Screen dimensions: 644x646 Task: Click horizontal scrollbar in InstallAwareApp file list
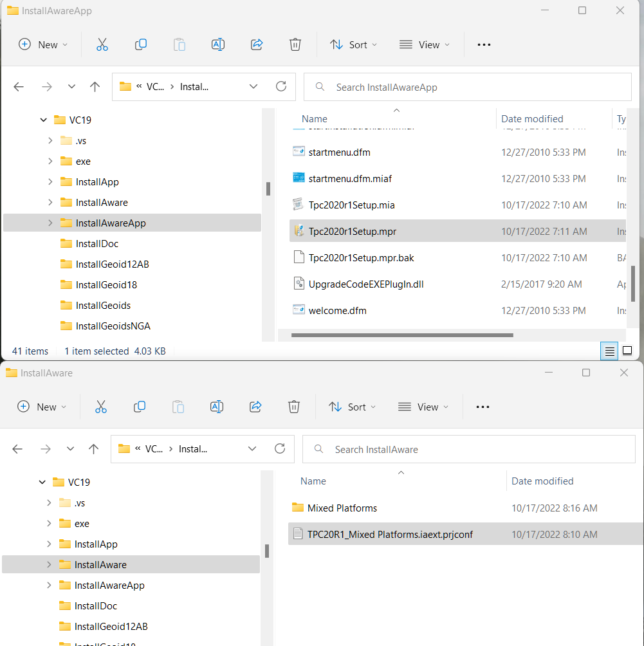402,335
